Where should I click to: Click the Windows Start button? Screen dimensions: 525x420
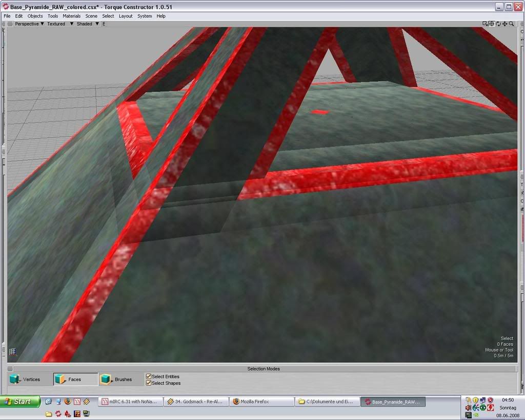point(21,402)
